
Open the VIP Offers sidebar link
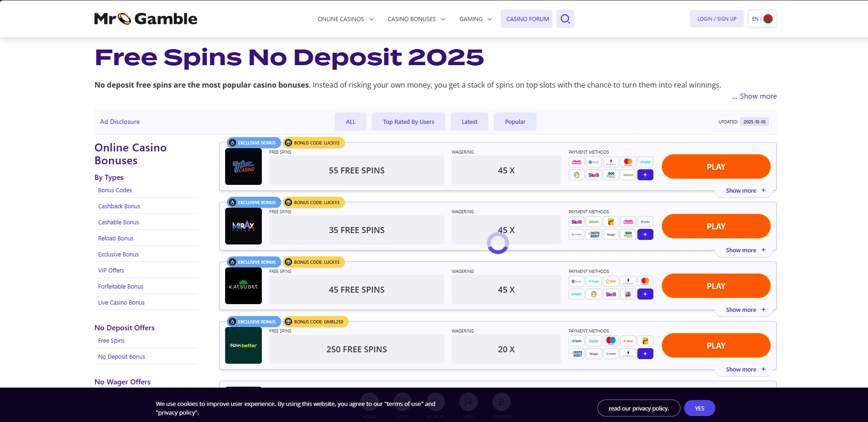pos(111,270)
